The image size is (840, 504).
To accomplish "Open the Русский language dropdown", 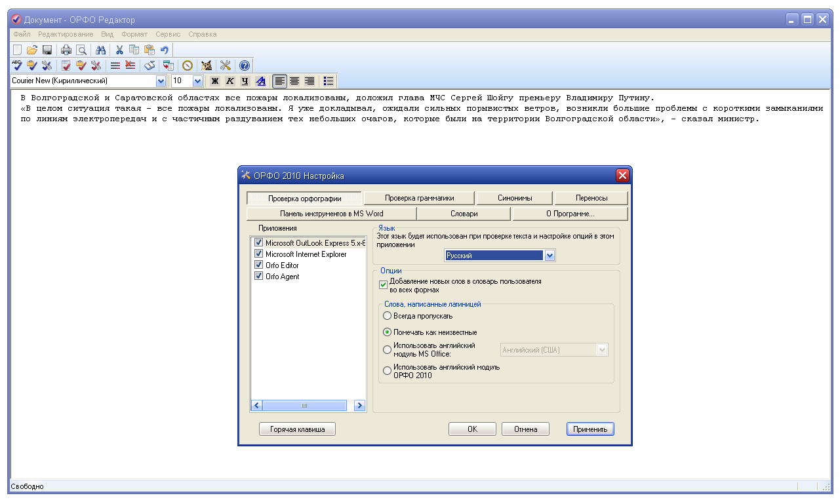I will tap(550, 256).
